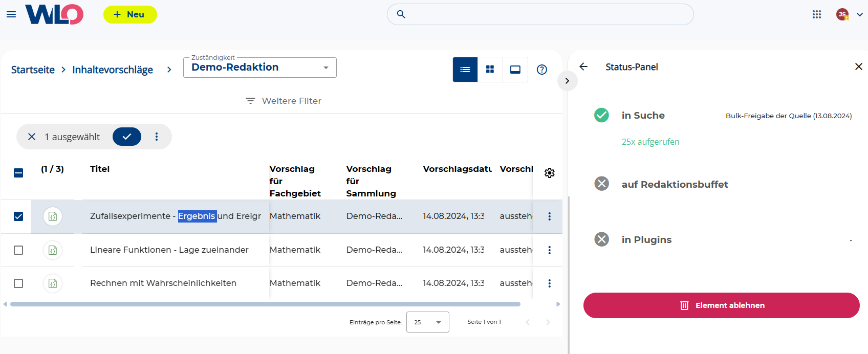The height and width of the screenshot is (354, 868).
Task: Select the list view icon
Action: point(465,70)
